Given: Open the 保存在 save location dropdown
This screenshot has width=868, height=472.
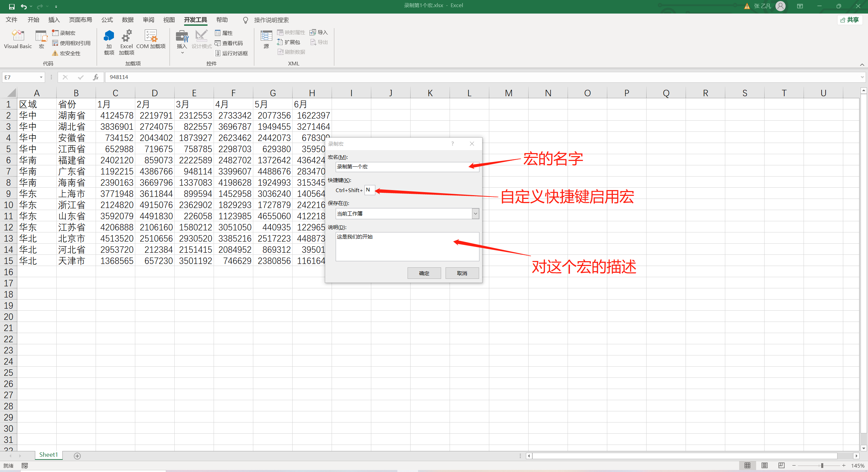Looking at the screenshot, I should [x=476, y=213].
